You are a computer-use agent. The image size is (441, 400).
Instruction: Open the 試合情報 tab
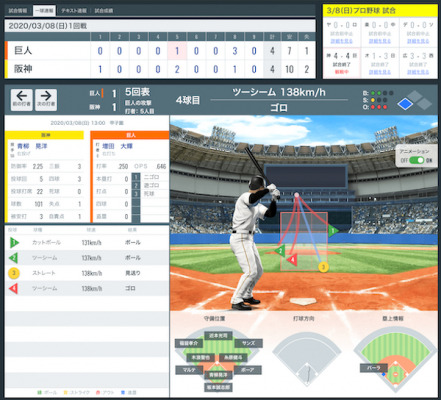[x=18, y=11]
